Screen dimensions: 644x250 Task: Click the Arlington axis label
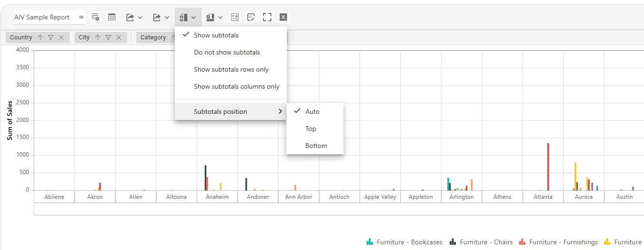[462, 197]
